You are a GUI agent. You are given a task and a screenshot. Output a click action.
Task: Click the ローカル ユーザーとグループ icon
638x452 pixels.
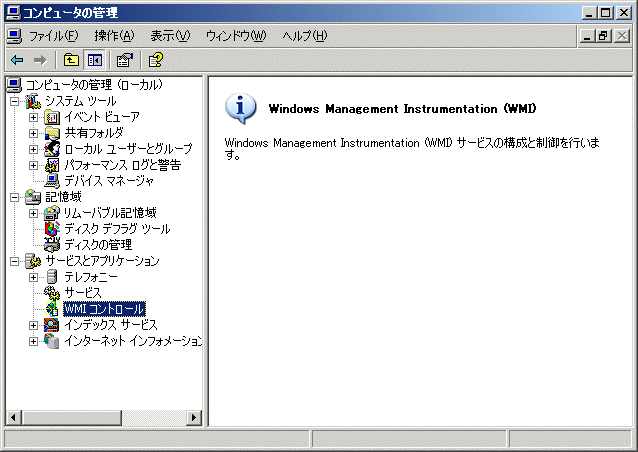[x=52, y=149]
